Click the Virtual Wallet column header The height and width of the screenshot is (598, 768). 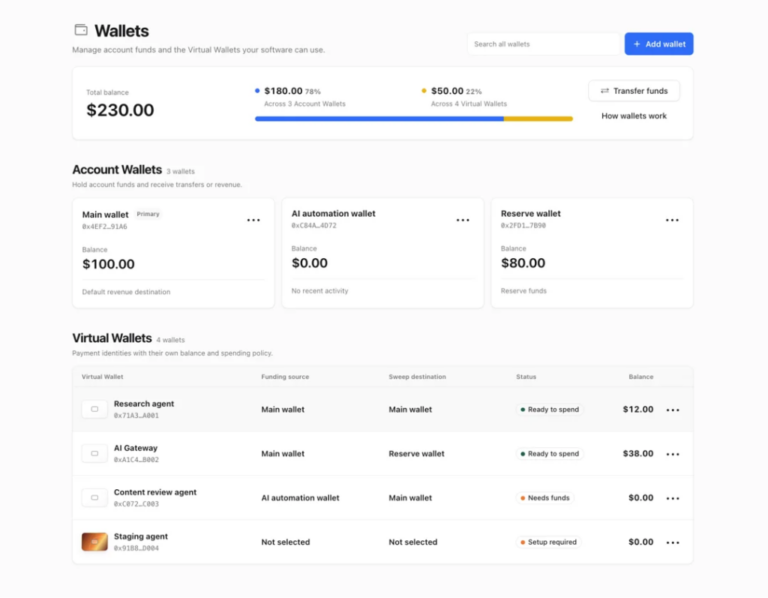coord(102,377)
